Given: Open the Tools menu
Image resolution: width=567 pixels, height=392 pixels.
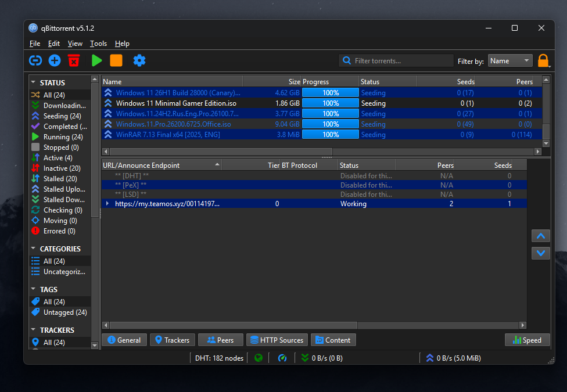Looking at the screenshot, I should pos(98,44).
